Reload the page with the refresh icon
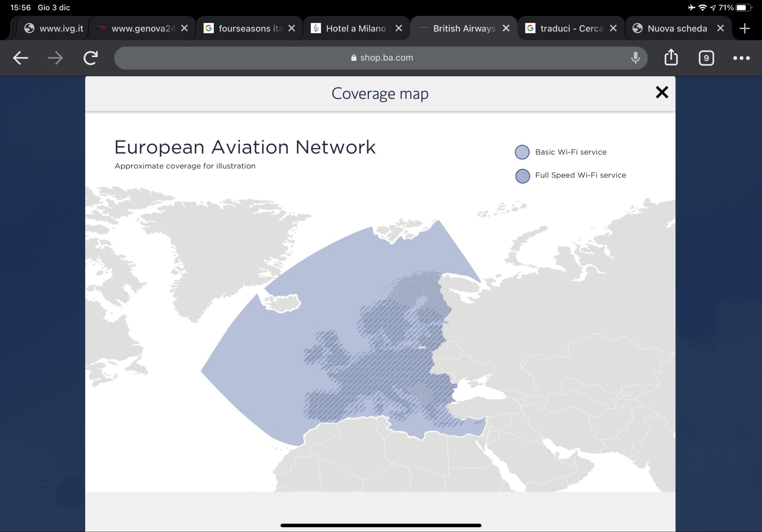This screenshot has height=532, width=762. (x=90, y=58)
